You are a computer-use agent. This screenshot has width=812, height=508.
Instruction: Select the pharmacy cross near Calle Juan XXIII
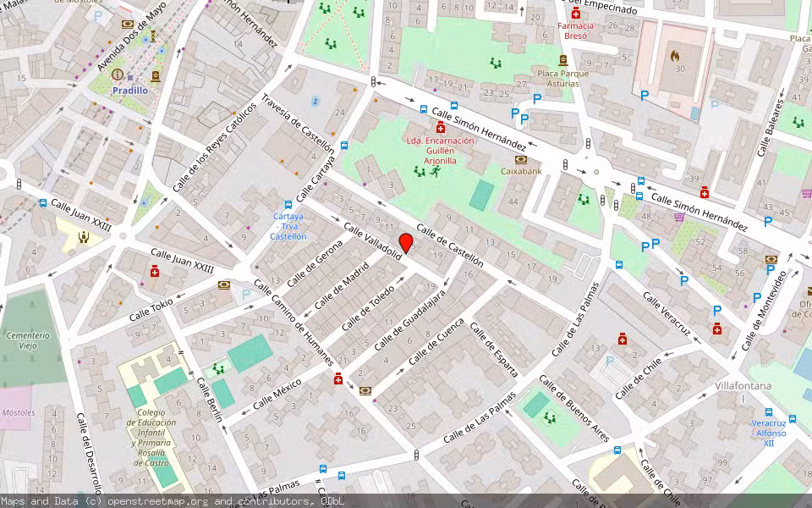click(155, 272)
